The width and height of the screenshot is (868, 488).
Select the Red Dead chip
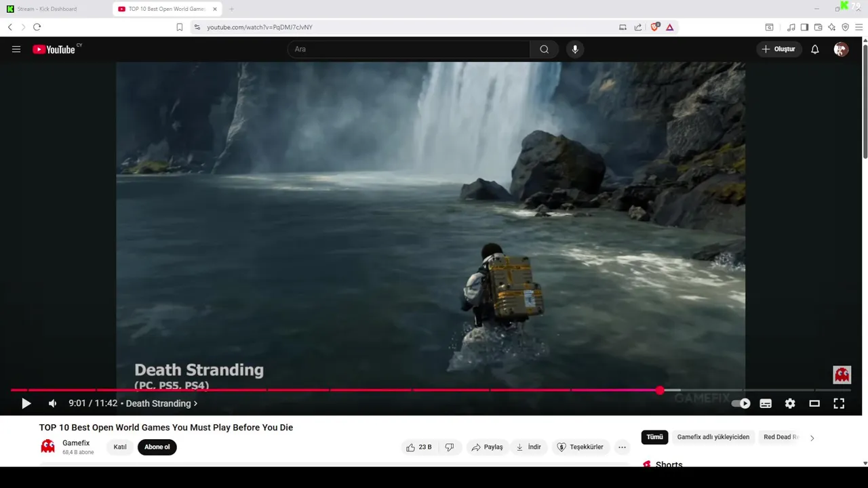coord(781,437)
